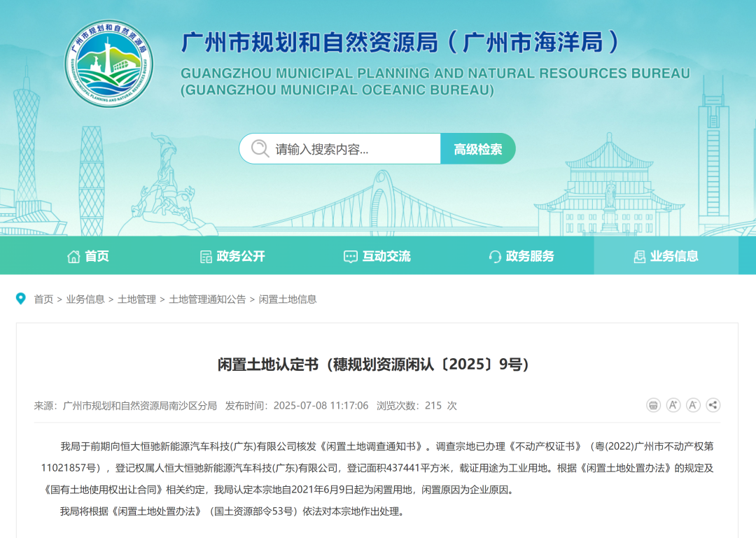Image resolution: width=756 pixels, height=538 pixels.
Task: Open 高级检索 advanced search
Action: click(478, 148)
